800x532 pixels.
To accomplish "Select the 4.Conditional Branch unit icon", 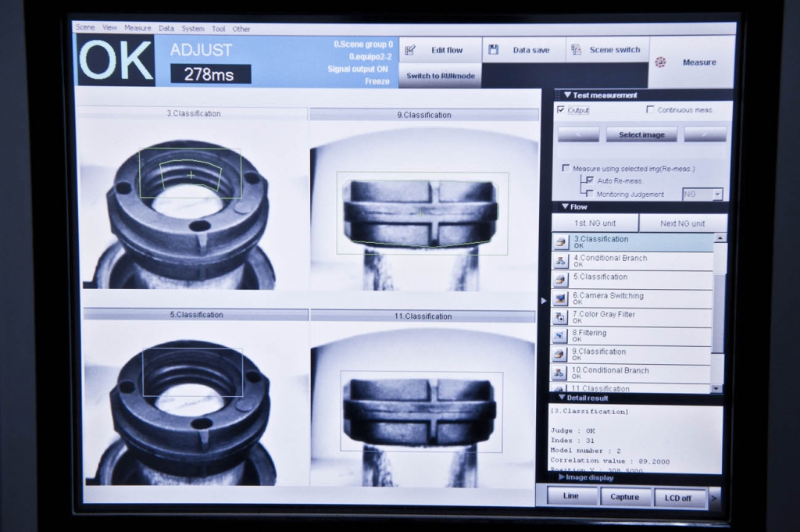I will (x=560, y=261).
